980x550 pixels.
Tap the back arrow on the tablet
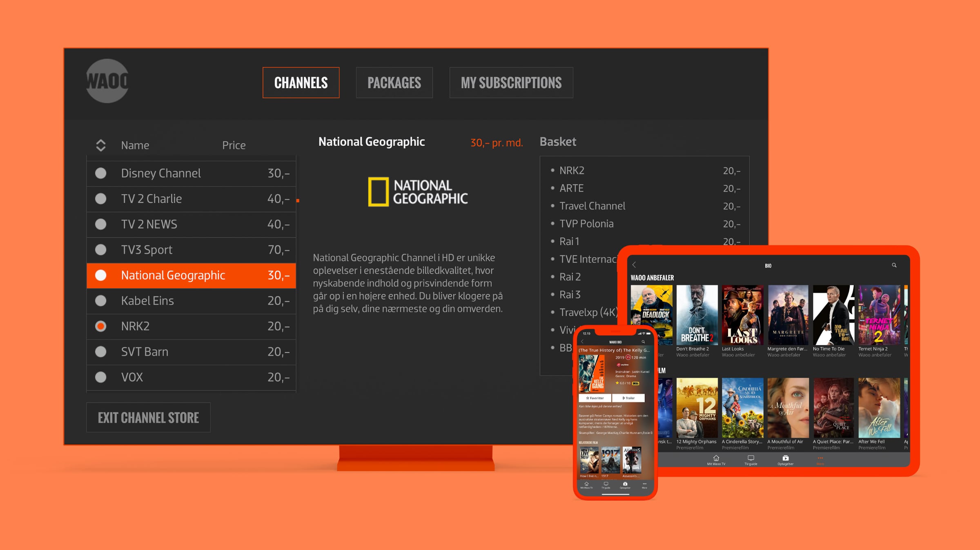coord(634,265)
